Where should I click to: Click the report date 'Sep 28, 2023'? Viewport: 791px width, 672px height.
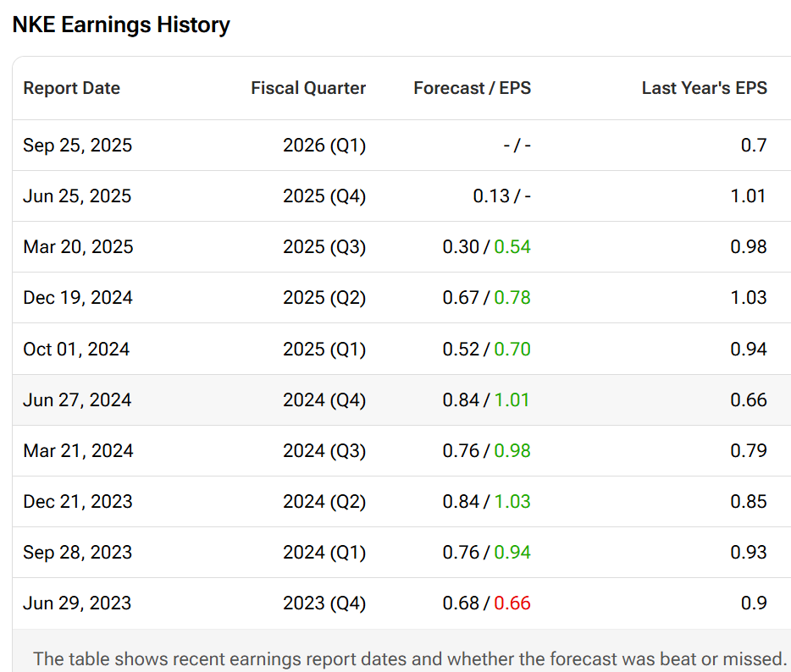point(78,553)
